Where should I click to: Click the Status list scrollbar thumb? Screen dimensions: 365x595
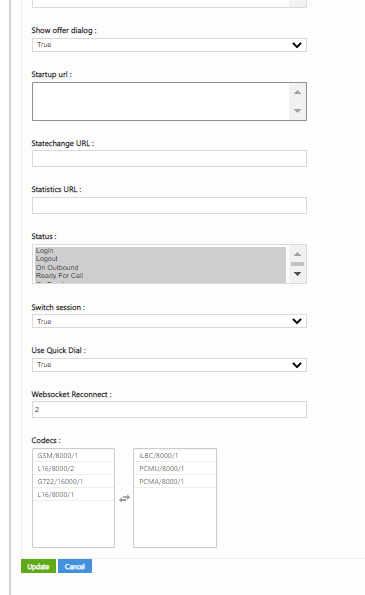(297, 264)
